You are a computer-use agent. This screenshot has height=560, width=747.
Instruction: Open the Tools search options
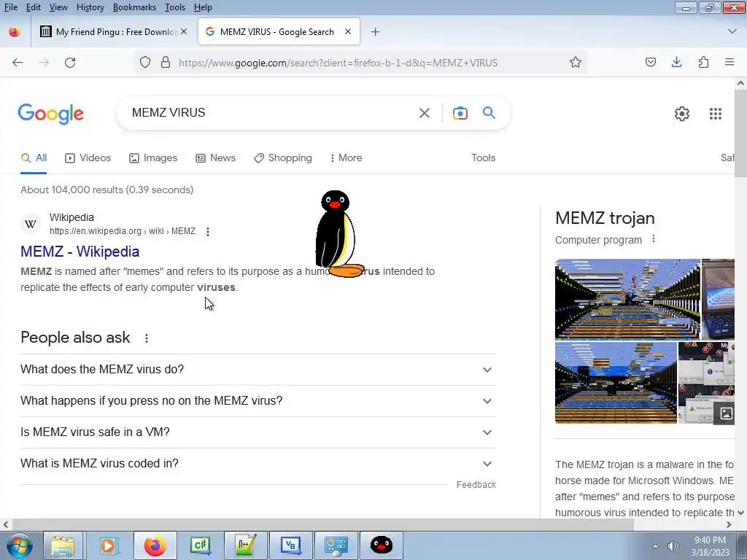coord(483,157)
